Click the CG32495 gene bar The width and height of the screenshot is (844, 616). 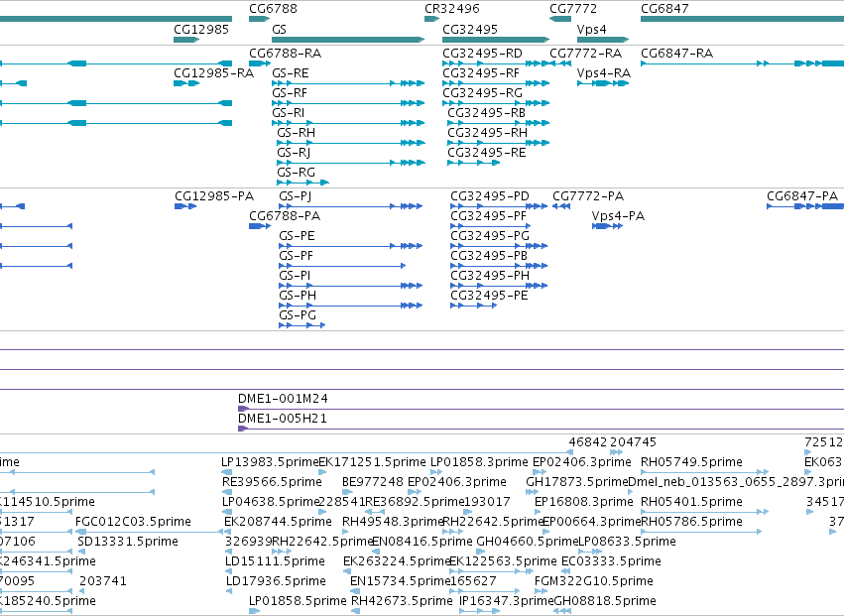496,40
